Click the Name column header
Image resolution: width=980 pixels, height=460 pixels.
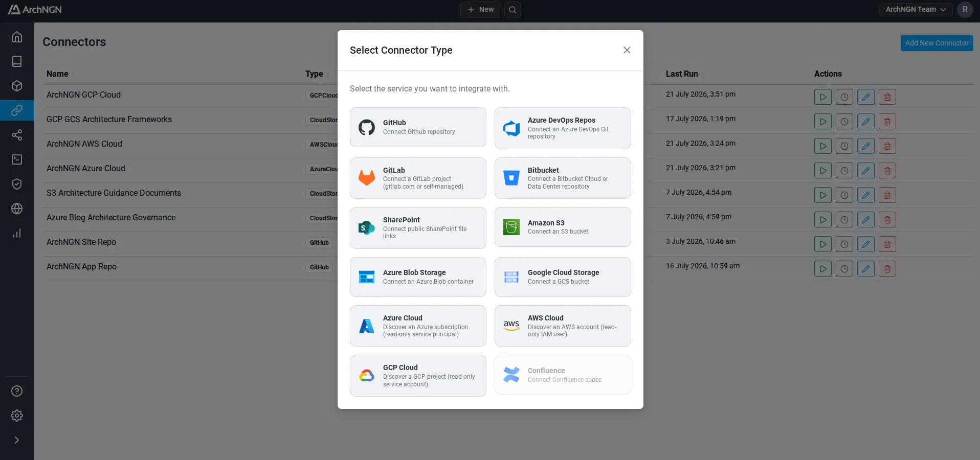(57, 74)
